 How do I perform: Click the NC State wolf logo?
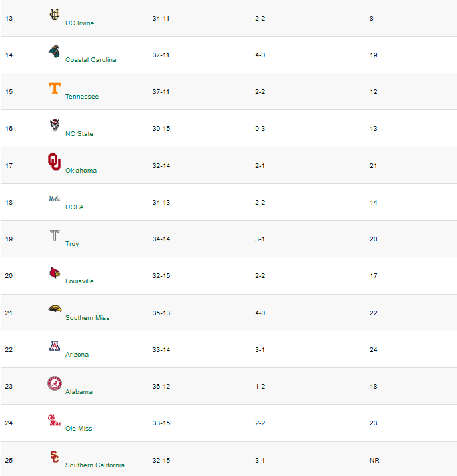(55, 125)
